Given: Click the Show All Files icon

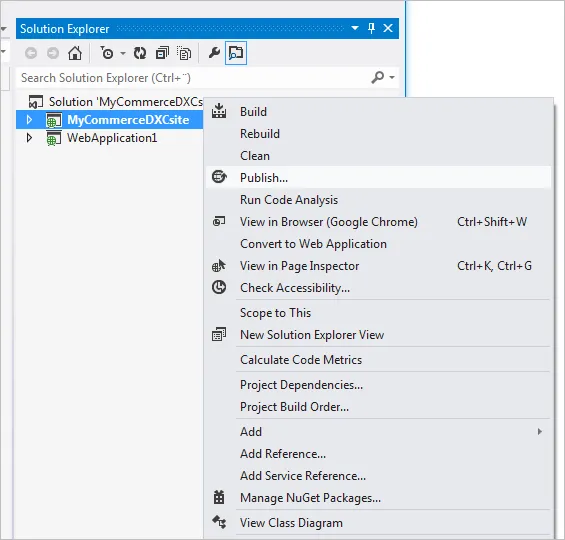Looking at the screenshot, I should [x=184, y=53].
